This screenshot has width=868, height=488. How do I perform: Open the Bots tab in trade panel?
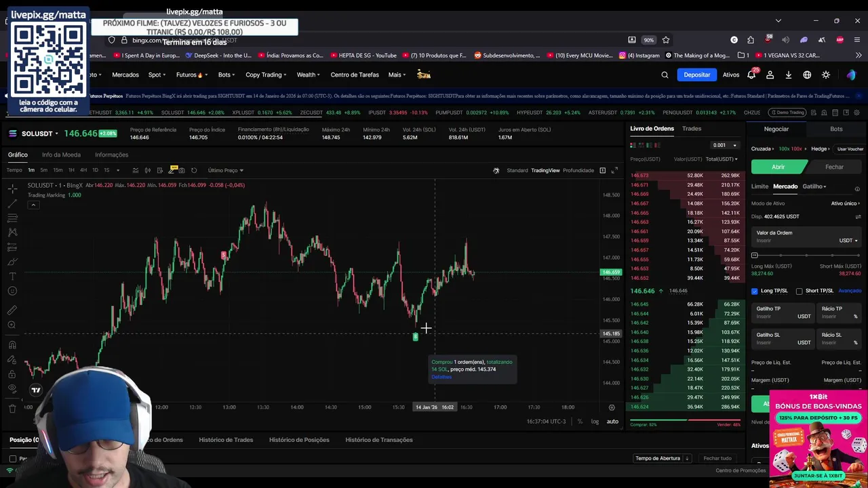(836, 129)
